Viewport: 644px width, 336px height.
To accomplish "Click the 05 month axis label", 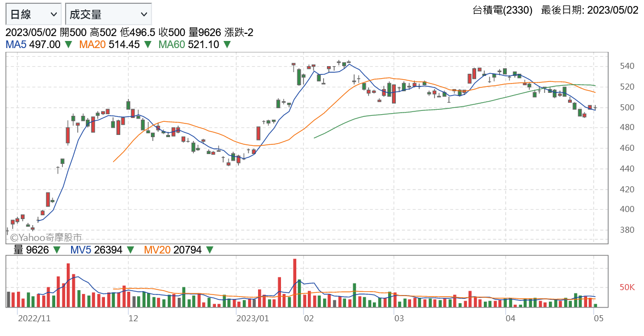I will click(x=599, y=319).
